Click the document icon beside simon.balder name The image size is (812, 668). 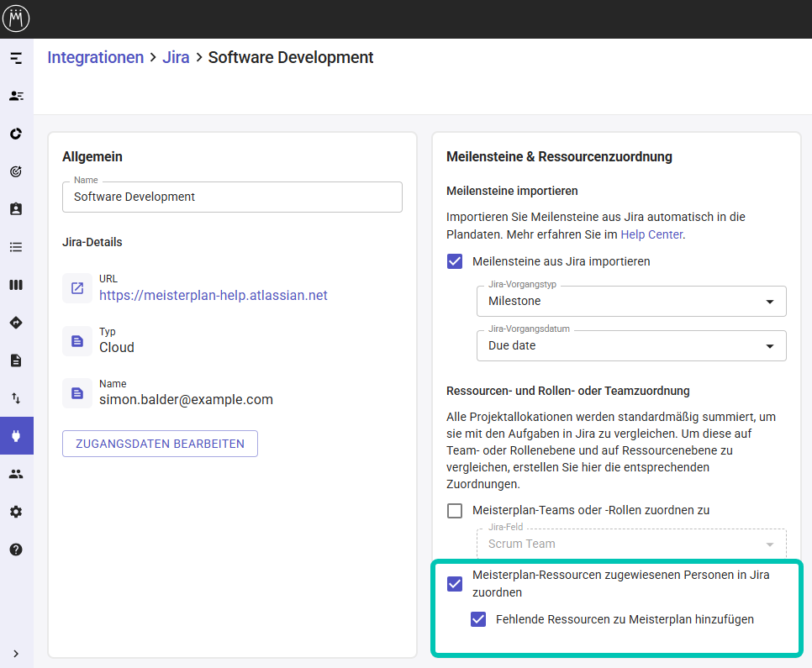pos(77,393)
